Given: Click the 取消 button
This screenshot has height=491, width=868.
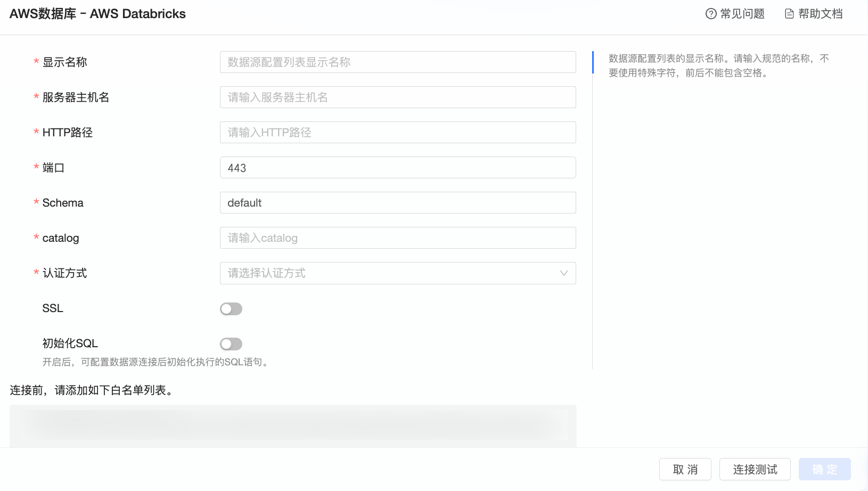Looking at the screenshot, I should [x=685, y=469].
